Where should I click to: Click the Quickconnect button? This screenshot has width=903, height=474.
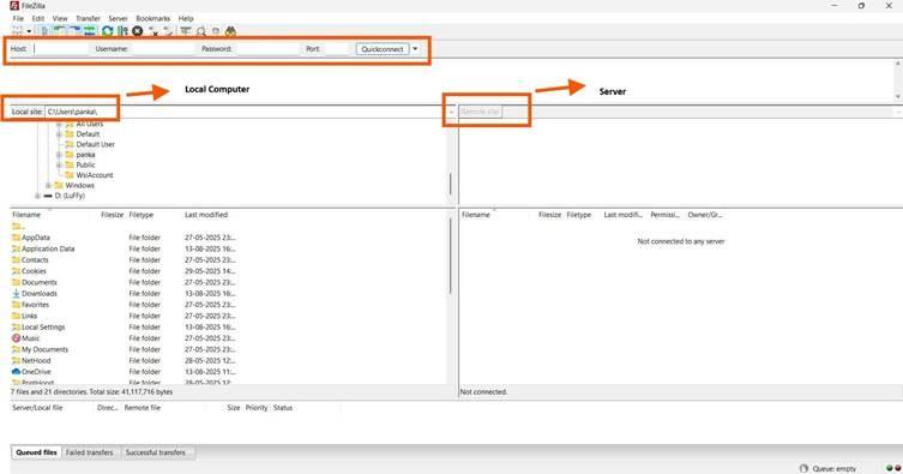(382, 48)
